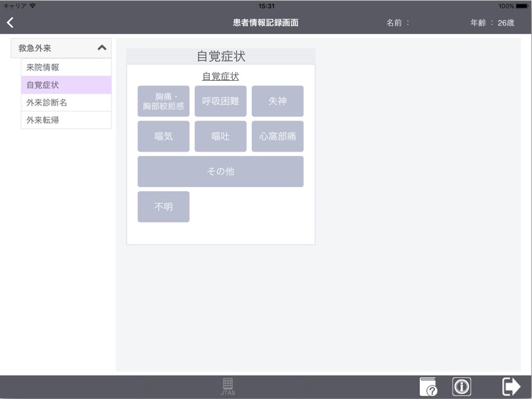Open the JTAS calculator icon
Image resolution: width=532 pixels, height=399 pixels.
[x=228, y=387]
